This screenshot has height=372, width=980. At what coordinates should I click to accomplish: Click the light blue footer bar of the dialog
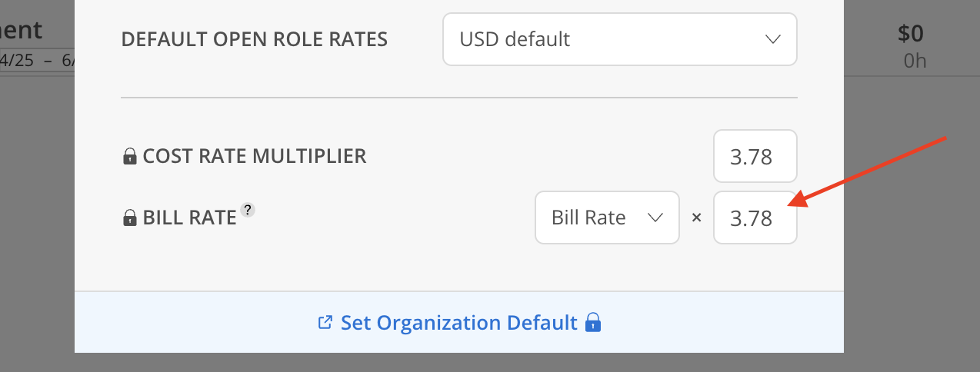(459, 322)
